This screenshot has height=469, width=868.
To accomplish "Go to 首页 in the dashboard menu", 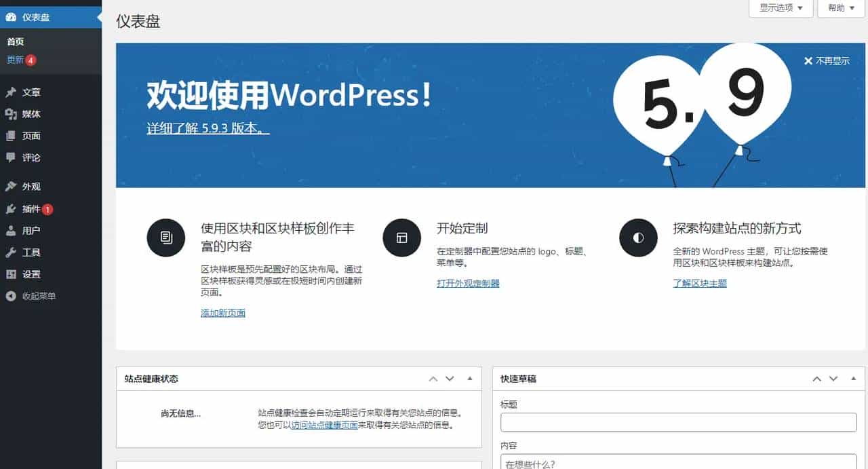I will [15, 41].
